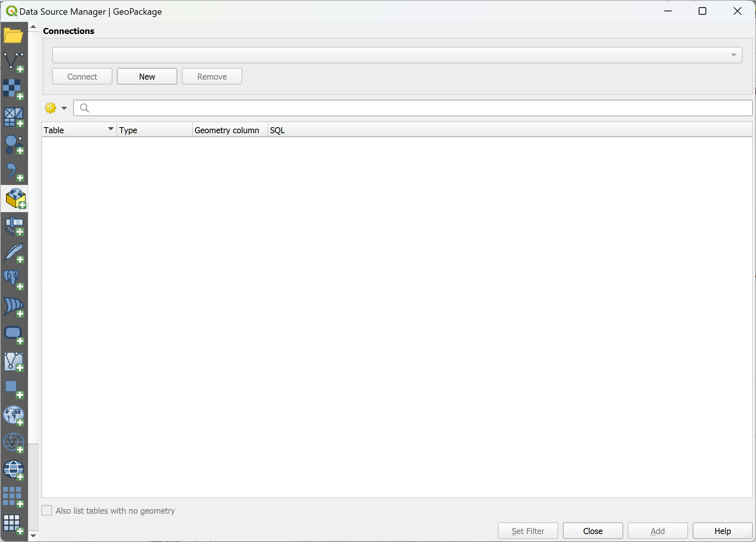Click the sidebar scroll-up arrow
Screen dimensions: 756x542
pyautogui.click(x=33, y=27)
